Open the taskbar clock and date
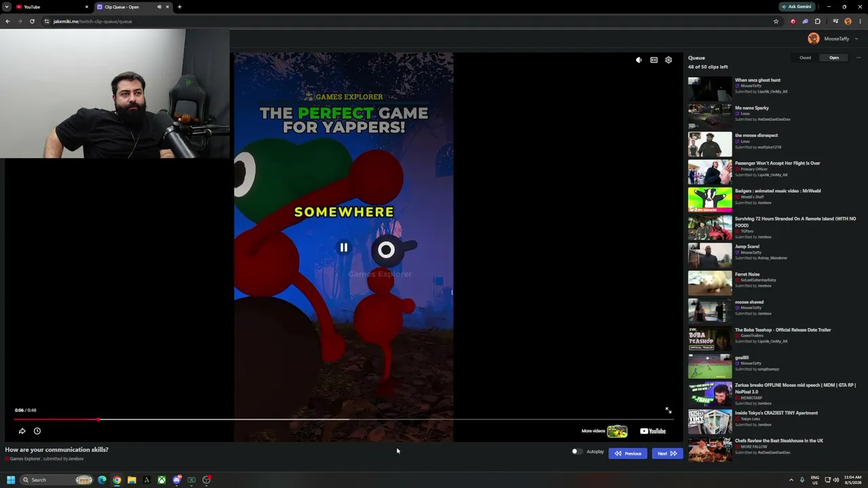 pos(853,480)
